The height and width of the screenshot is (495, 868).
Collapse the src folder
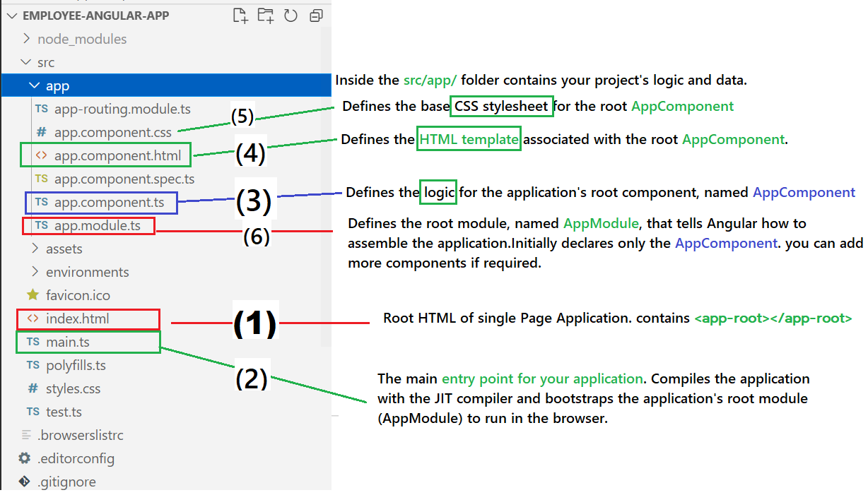27,62
